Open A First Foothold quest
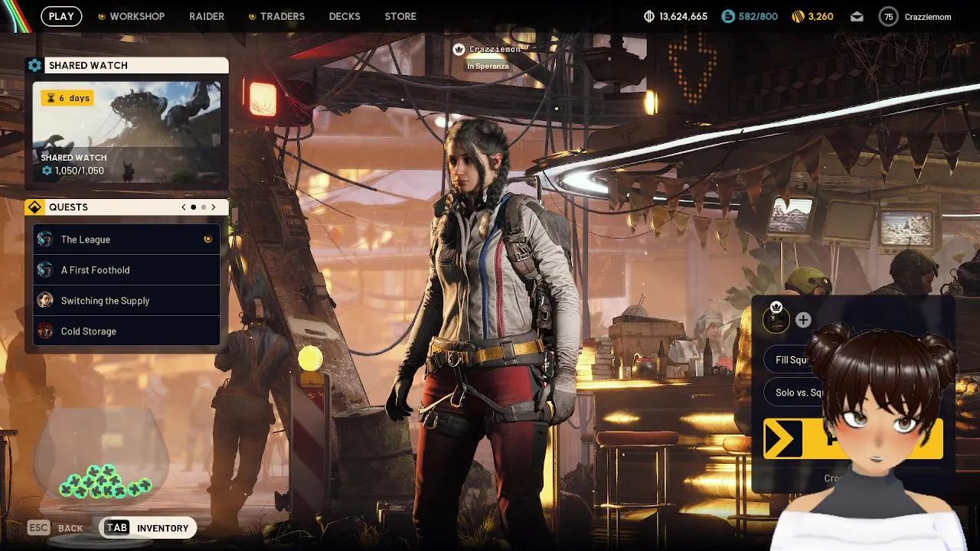This screenshot has height=551, width=980. (x=126, y=270)
